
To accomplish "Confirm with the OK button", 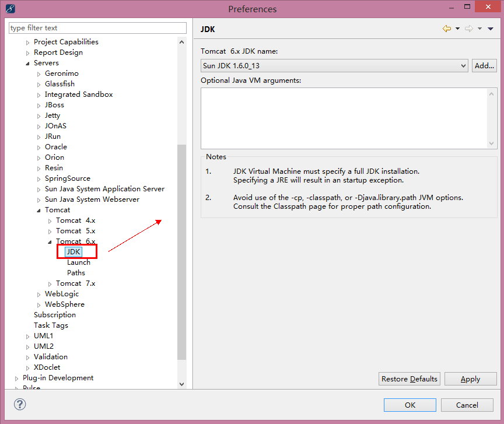I will tap(410, 405).
